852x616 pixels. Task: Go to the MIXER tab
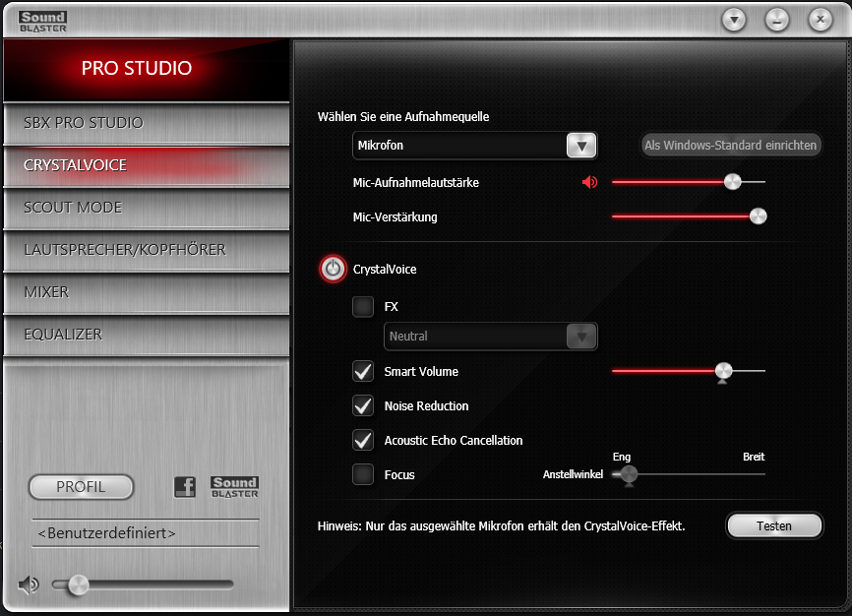click(x=147, y=292)
